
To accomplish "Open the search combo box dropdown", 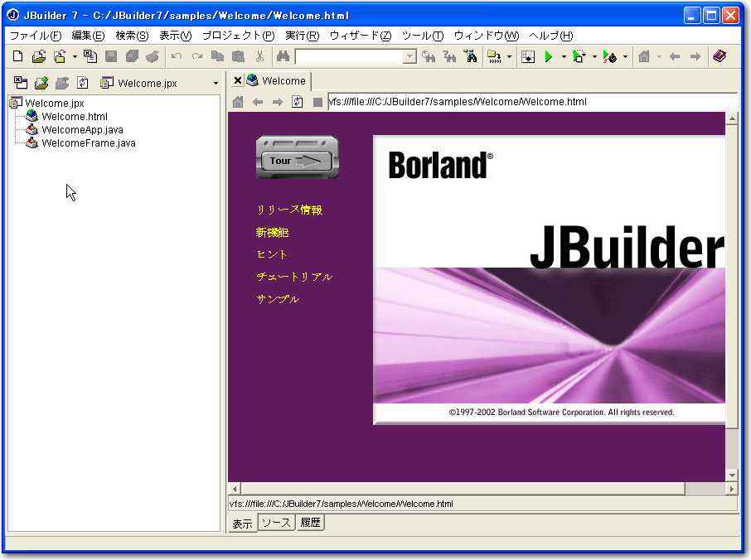I will click(409, 57).
